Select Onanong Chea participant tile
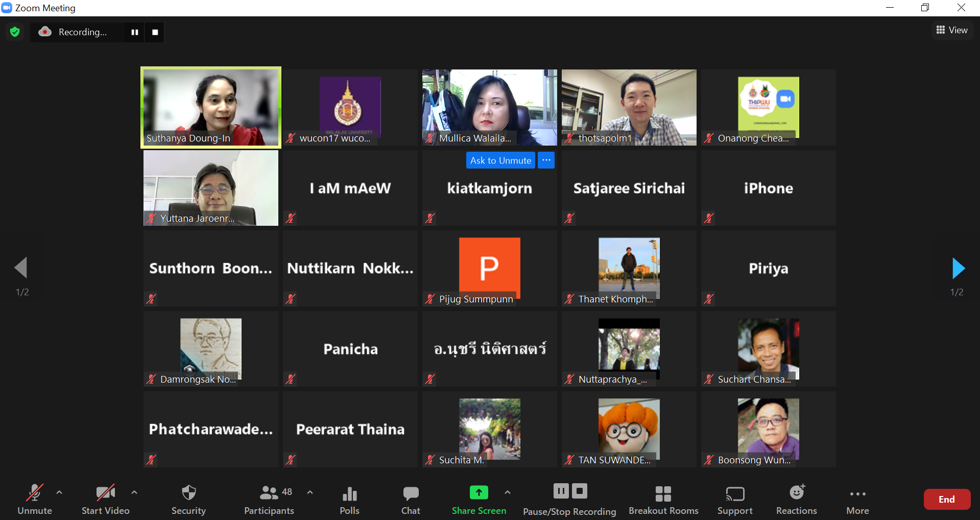This screenshot has width=980, height=520. point(769,108)
